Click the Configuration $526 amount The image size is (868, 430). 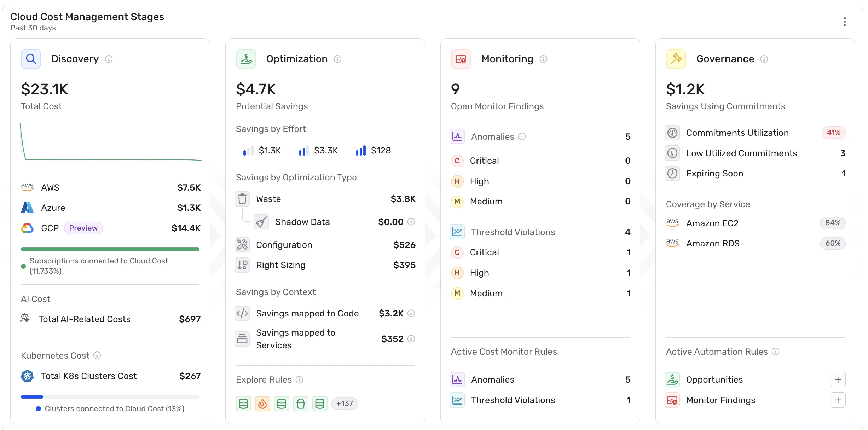[x=404, y=245]
